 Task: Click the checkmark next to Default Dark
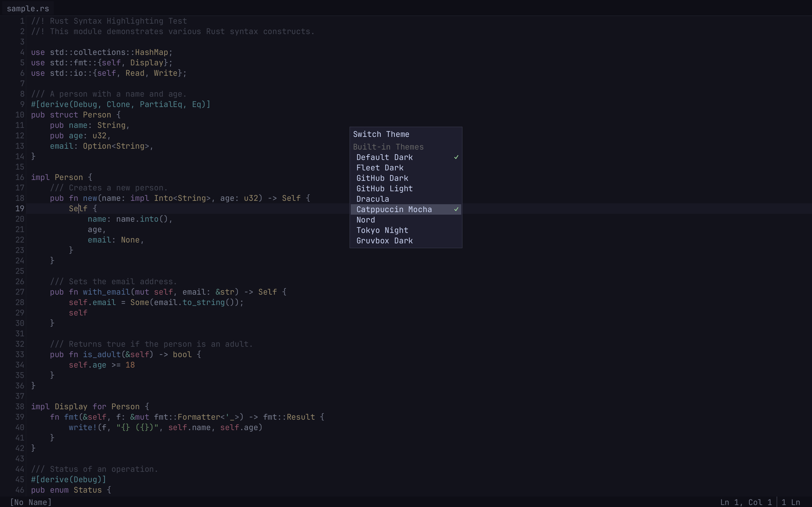456,157
